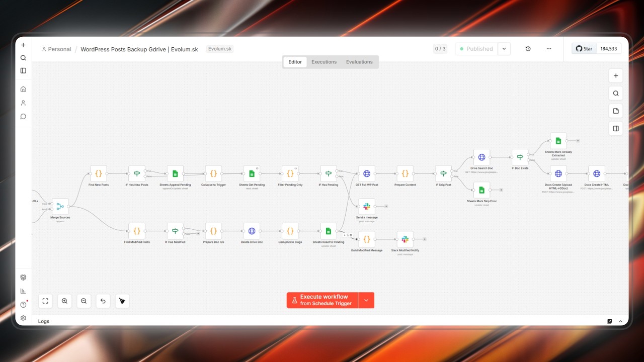Switch to the Editor tab

[295, 62]
